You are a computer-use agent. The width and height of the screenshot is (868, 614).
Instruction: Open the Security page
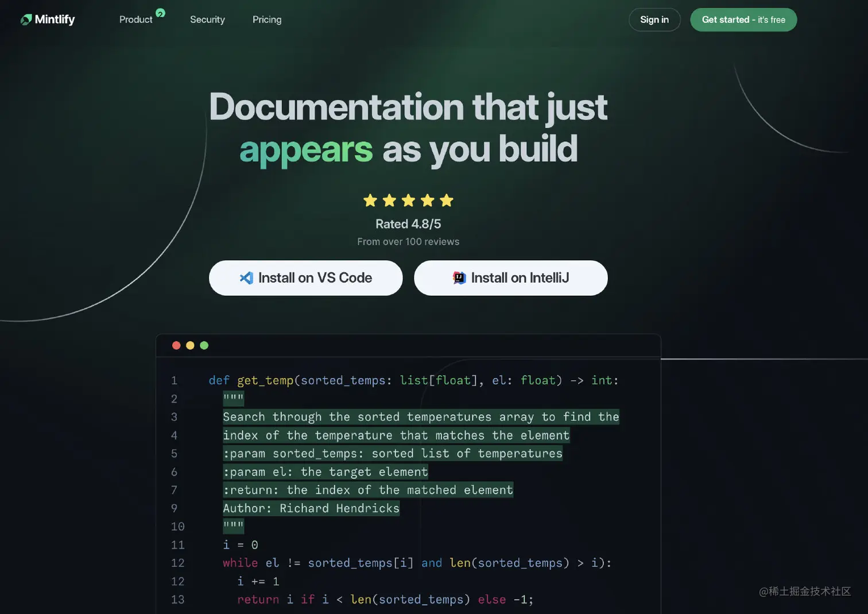click(207, 20)
